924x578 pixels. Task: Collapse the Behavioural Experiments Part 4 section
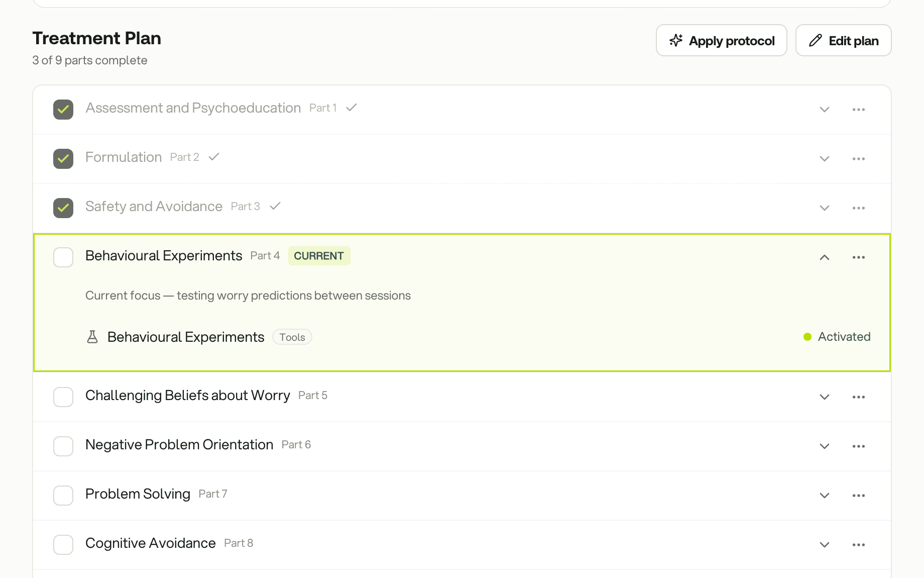825,257
